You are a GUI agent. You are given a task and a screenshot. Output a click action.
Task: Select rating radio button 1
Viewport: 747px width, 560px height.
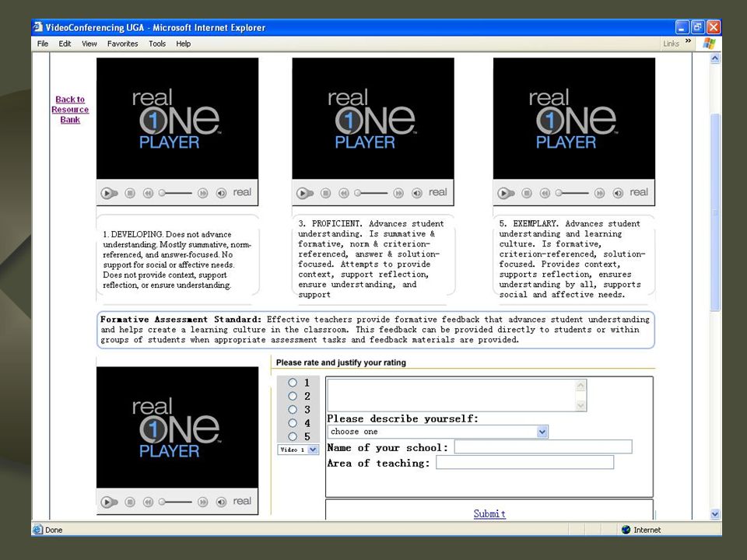click(x=293, y=383)
